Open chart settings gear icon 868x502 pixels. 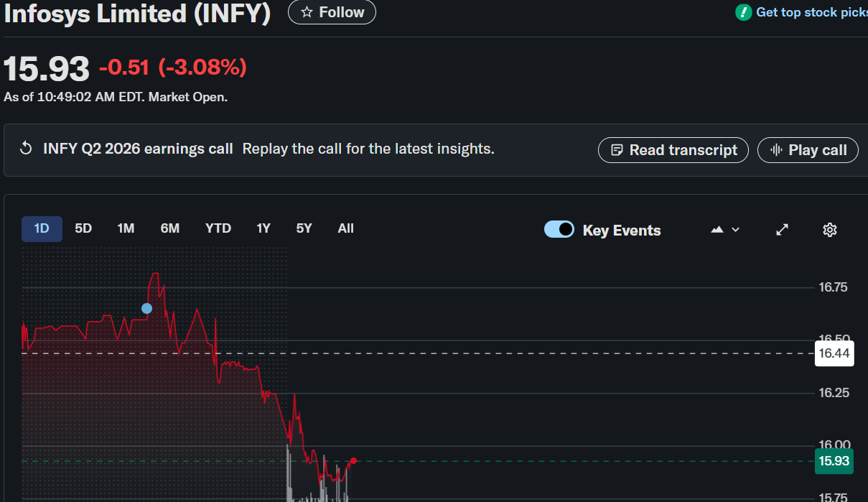[x=830, y=230]
